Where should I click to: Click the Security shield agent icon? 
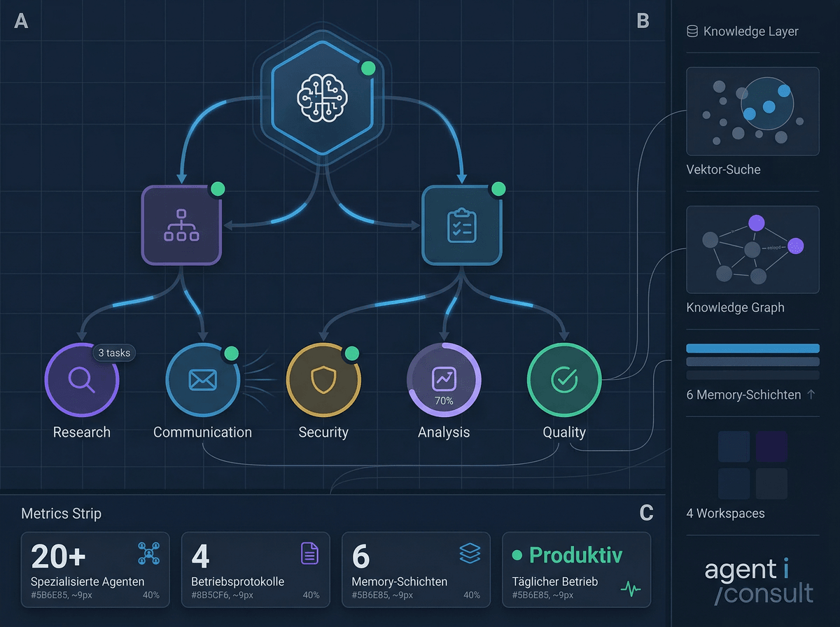323,380
